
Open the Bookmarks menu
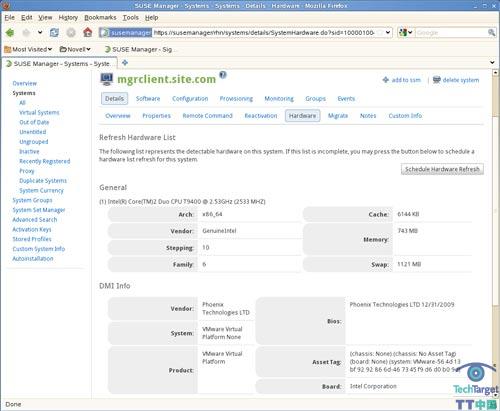pos(100,17)
